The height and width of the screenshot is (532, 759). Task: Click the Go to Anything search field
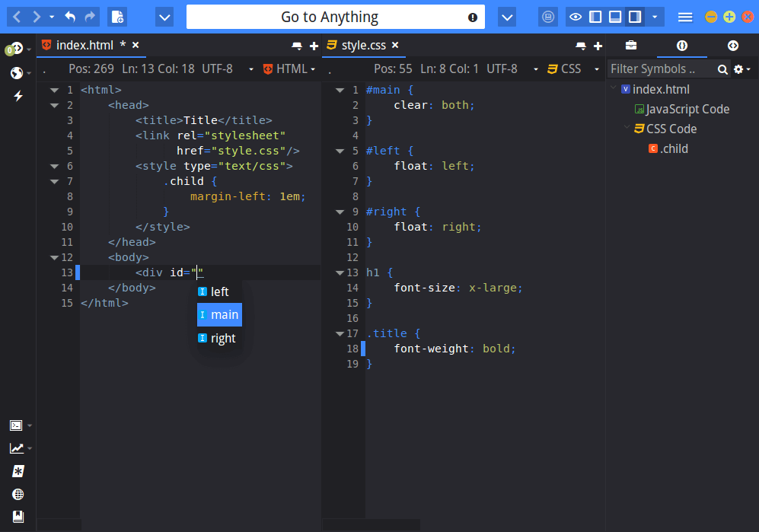point(336,17)
